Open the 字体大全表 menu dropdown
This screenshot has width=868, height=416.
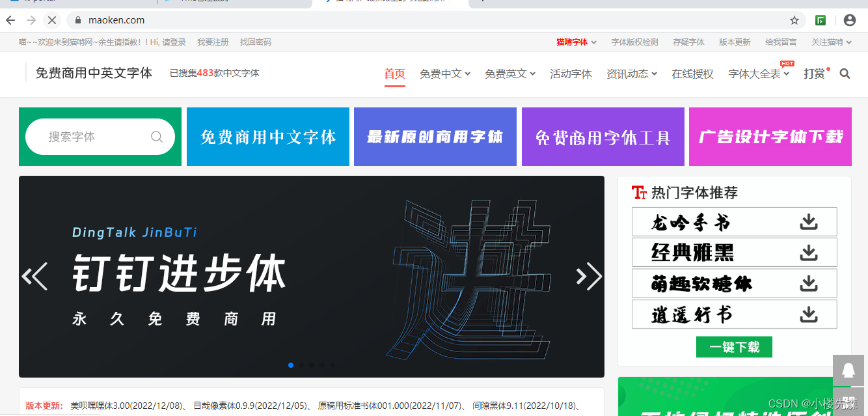tap(759, 74)
